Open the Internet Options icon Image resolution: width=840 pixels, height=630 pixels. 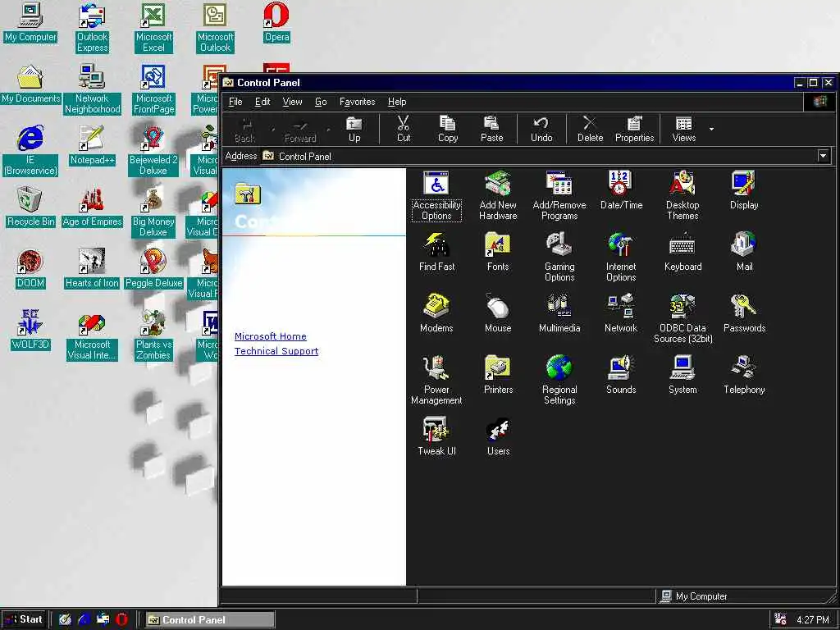click(x=621, y=257)
